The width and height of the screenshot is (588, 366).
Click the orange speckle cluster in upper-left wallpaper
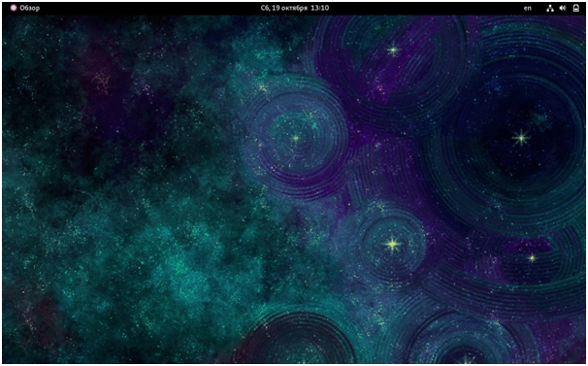[102, 82]
